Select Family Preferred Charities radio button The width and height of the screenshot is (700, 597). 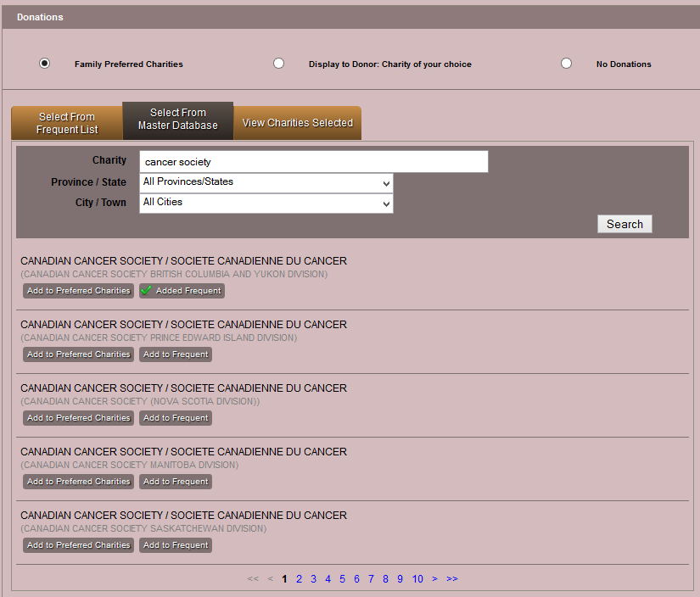(44, 64)
